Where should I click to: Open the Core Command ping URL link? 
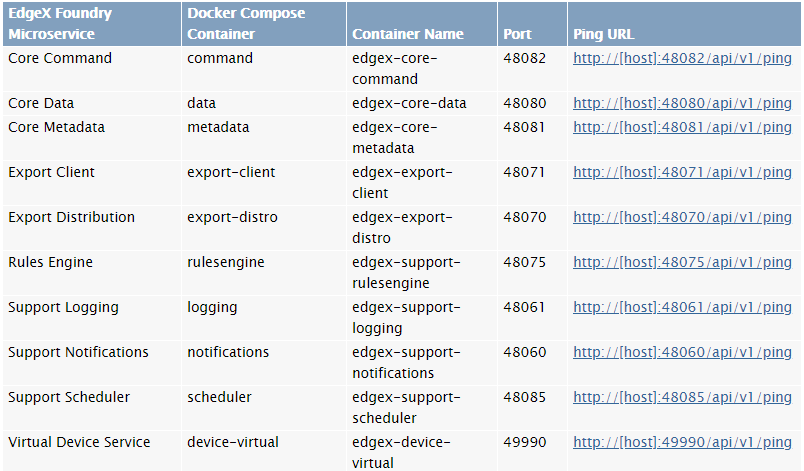point(682,59)
